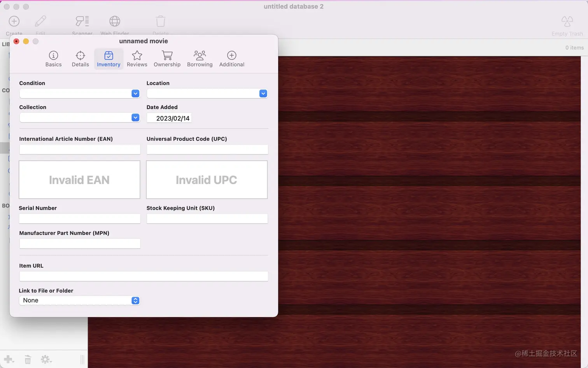Viewport: 588px width, 368px height.
Task: Expand the Collection combo box
Action: coord(135,117)
